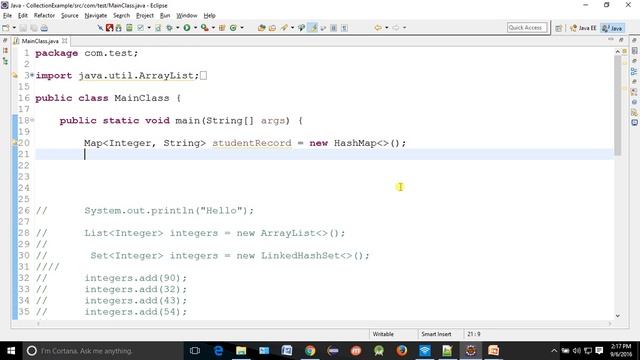Click Smart Insert in status bar
The image size is (640, 360).
pos(436,334)
